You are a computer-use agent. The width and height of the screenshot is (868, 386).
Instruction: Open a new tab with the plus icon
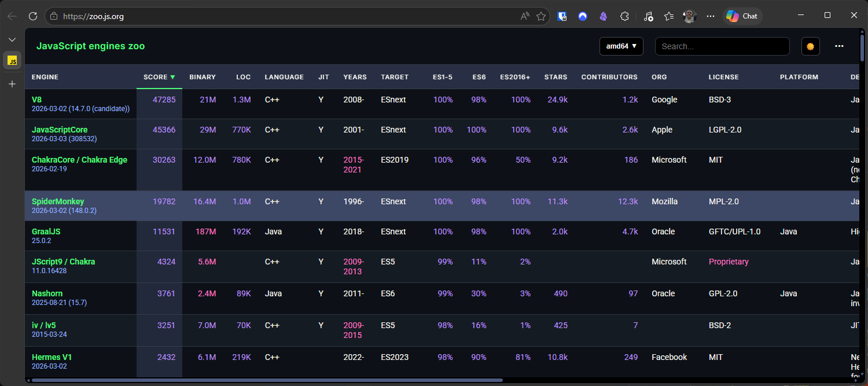tap(12, 84)
